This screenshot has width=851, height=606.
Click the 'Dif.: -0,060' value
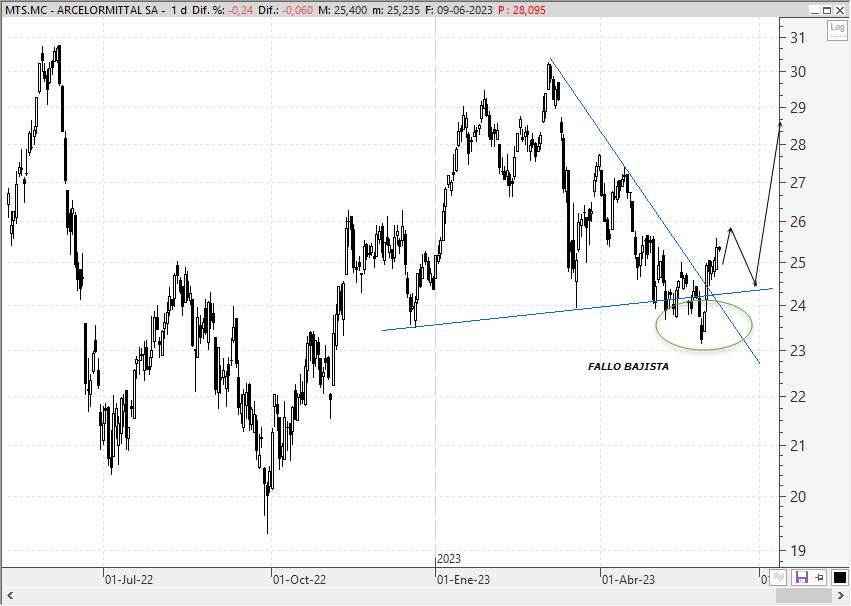point(285,10)
